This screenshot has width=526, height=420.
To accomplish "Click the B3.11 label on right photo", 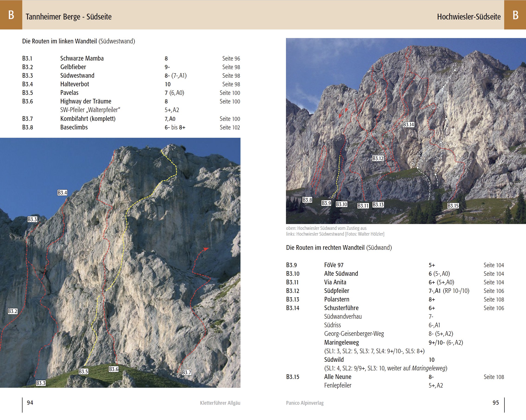I will pos(363,206).
